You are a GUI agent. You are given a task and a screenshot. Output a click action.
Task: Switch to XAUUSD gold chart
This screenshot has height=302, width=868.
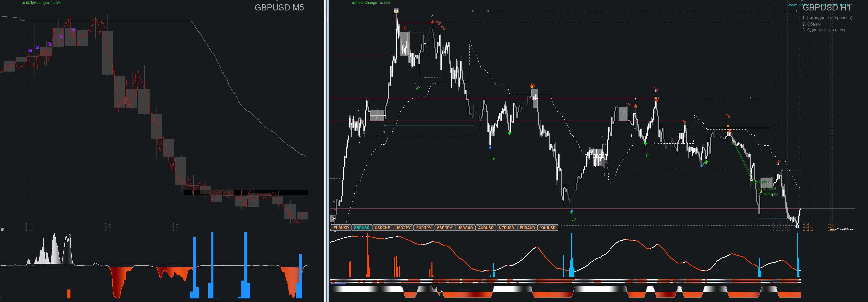click(x=548, y=228)
